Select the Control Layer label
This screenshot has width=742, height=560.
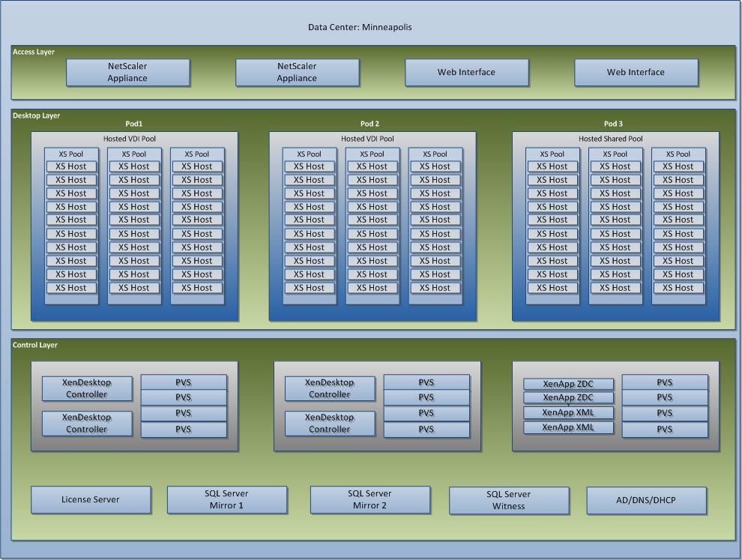pos(35,346)
